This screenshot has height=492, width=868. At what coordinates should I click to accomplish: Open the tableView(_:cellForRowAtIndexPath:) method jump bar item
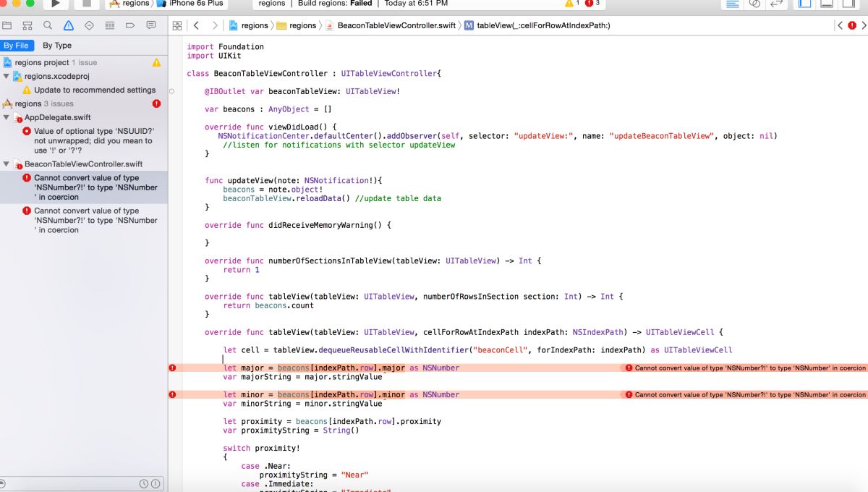[537, 25]
